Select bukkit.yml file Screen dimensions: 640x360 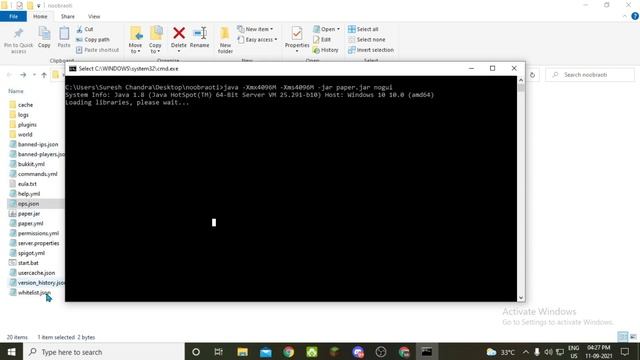click(x=27, y=164)
